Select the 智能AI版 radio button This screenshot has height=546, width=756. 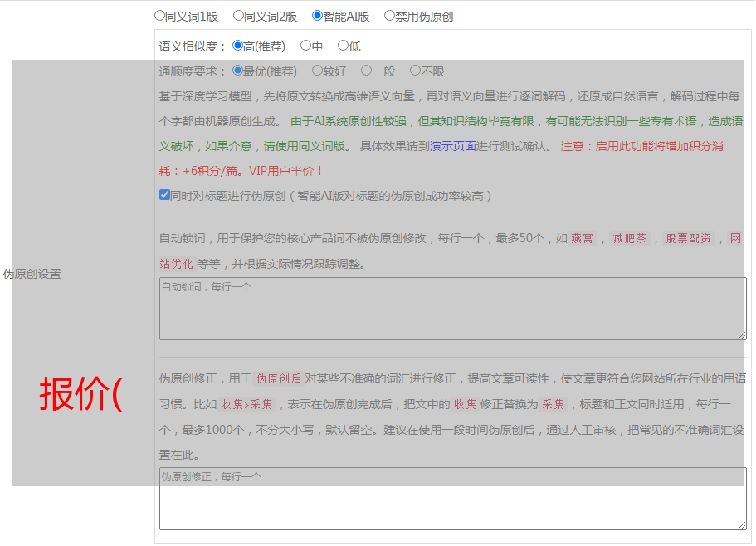[x=317, y=16]
